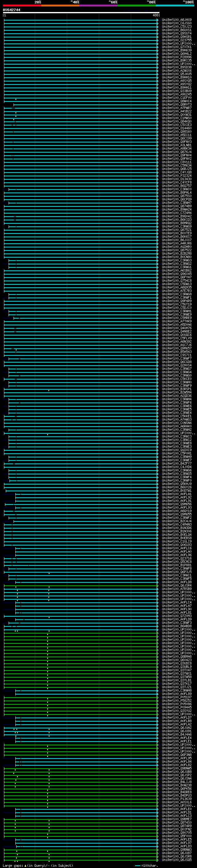Select hit UniRef100_B9RI35
The height and width of the screenshot is (868, 197).
177,61
